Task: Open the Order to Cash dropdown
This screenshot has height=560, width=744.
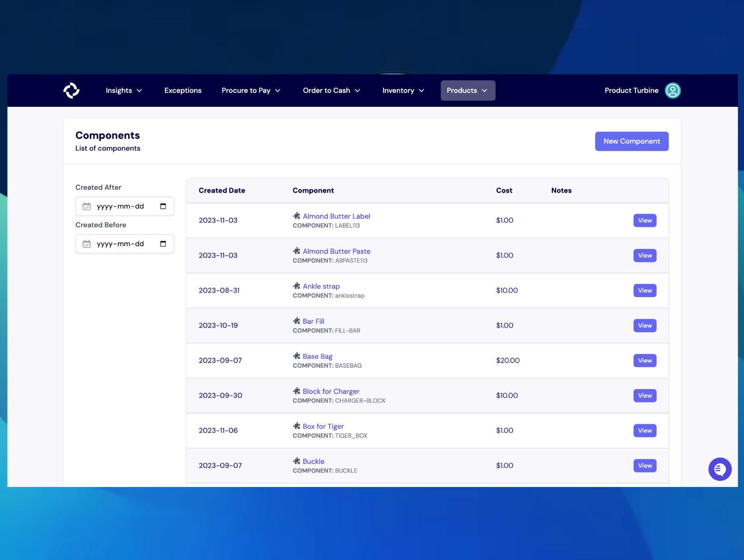Action: (331, 91)
